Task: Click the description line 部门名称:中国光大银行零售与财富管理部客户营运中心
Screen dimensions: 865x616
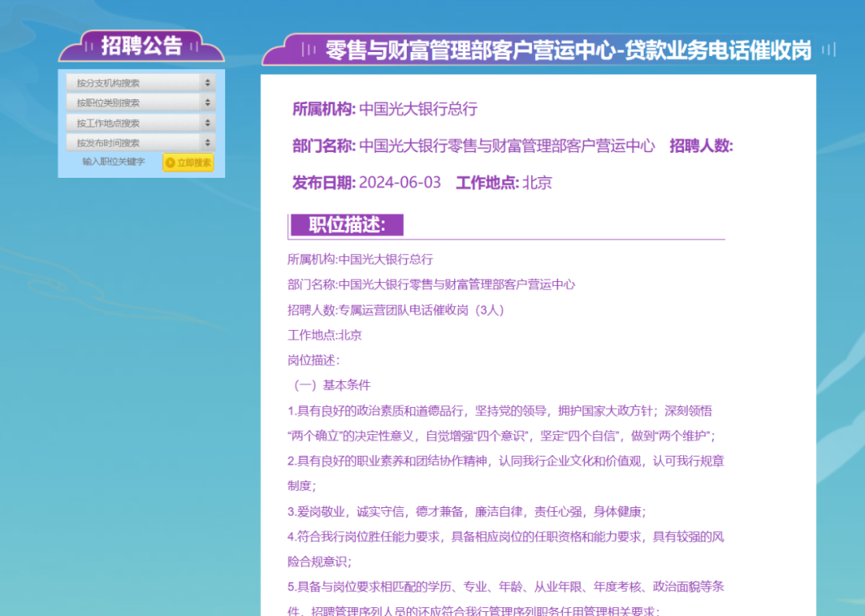Action: click(x=432, y=285)
